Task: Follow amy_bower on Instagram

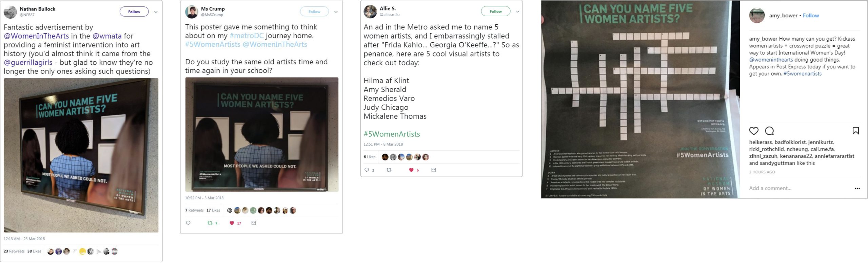Action: point(811,16)
